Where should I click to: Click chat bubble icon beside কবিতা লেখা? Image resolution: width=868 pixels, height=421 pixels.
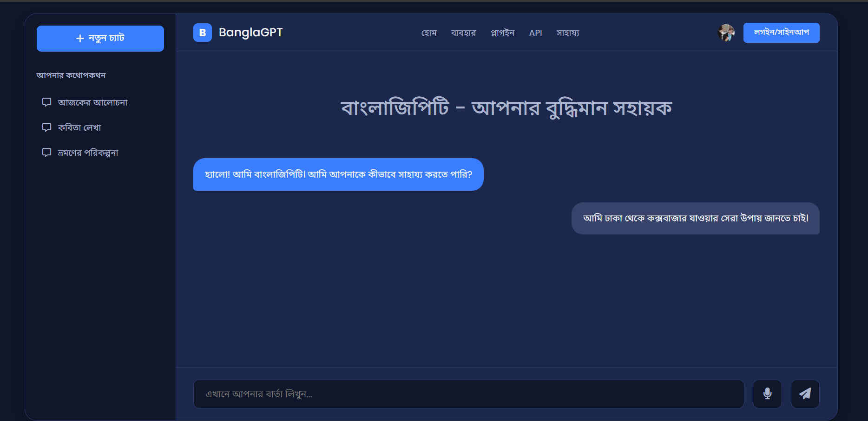47,127
